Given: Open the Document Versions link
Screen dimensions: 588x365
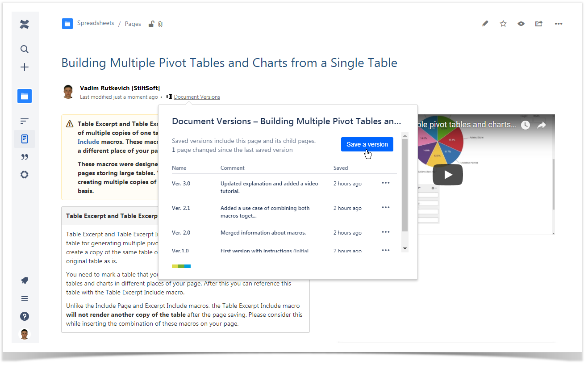Looking at the screenshot, I should [x=197, y=97].
